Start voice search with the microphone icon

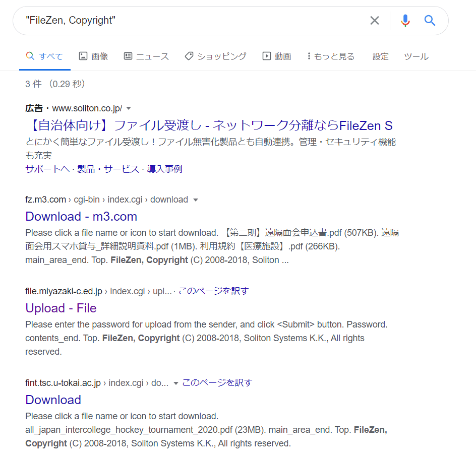(405, 21)
